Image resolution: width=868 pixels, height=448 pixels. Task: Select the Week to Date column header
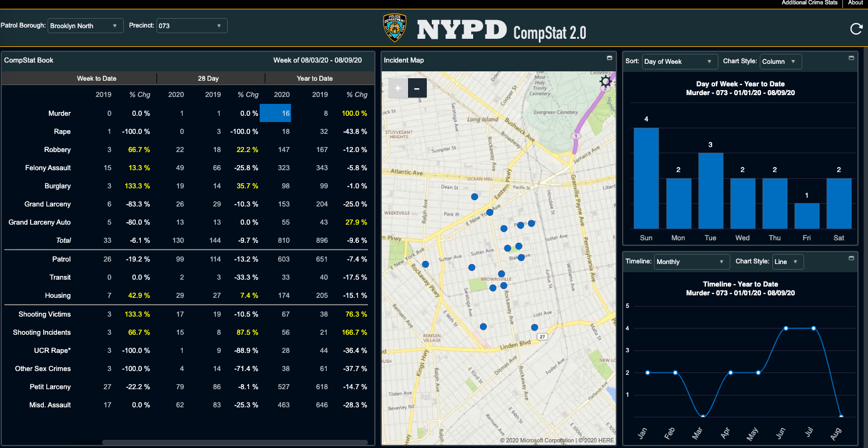pos(96,78)
